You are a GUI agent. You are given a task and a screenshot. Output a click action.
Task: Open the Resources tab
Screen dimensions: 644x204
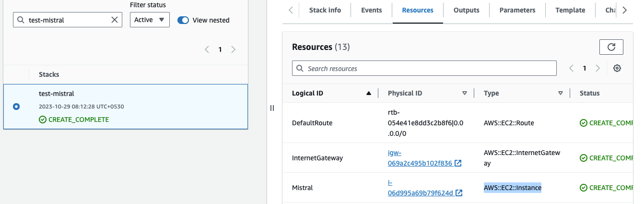[x=418, y=10]
